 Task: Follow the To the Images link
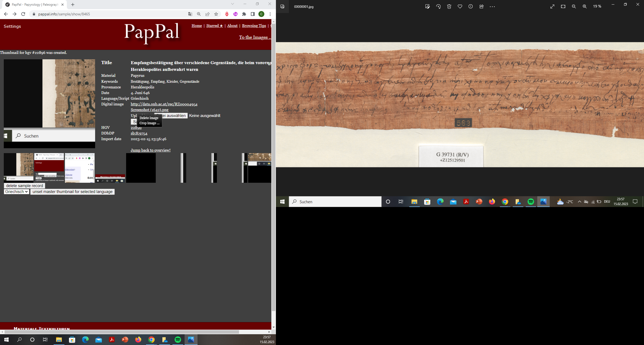pyautogui.click(x=255, y=37)
